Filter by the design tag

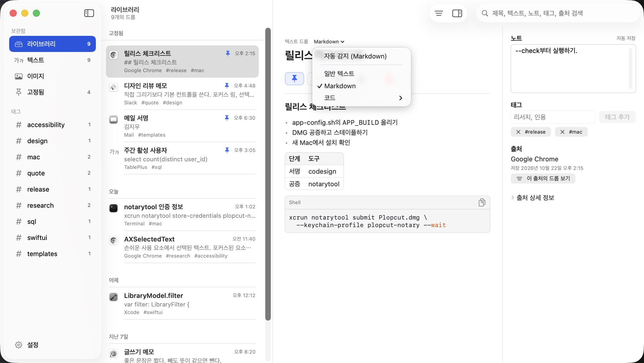(53, 141)
